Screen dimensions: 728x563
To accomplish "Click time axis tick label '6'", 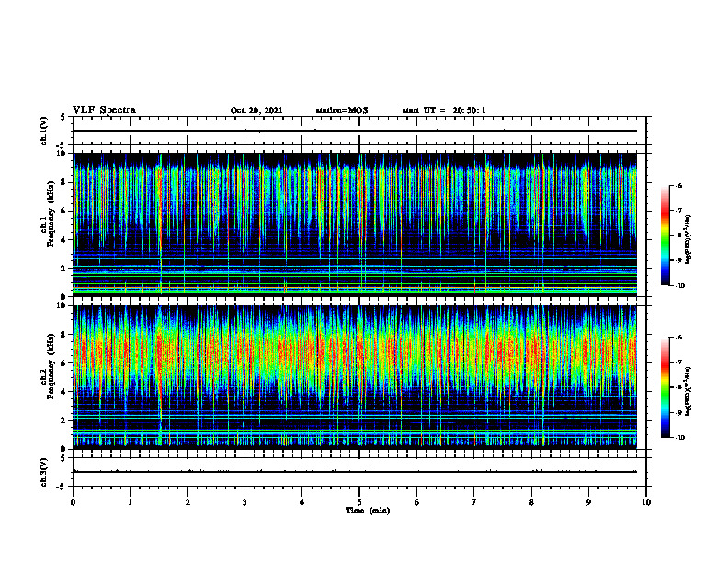I will coord(416,502).
